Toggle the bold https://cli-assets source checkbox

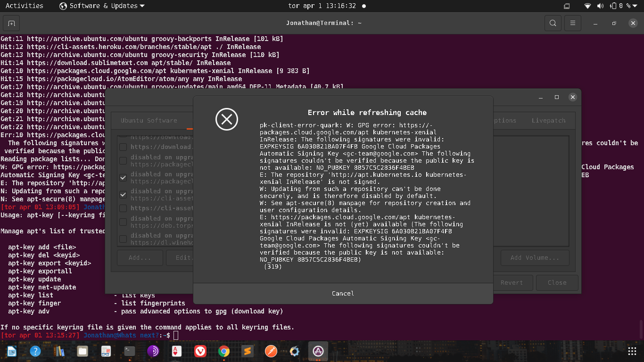[x=123, y=208]
